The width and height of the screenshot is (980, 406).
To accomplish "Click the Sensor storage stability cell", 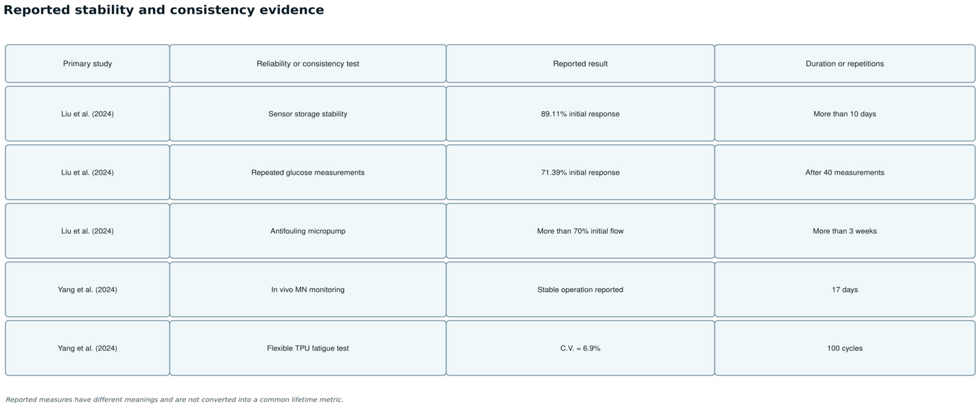I will (307, 114).
